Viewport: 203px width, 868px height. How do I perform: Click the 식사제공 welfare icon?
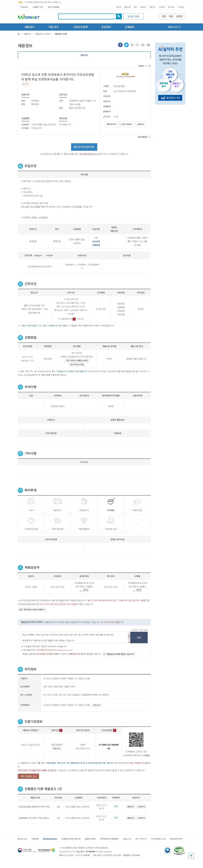tap(111, 501)
